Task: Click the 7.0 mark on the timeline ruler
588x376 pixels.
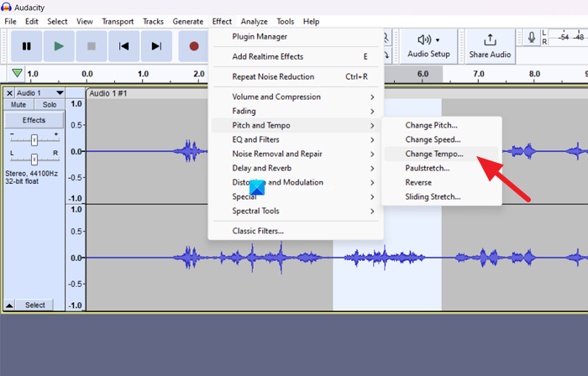Action: pos(479,74)
